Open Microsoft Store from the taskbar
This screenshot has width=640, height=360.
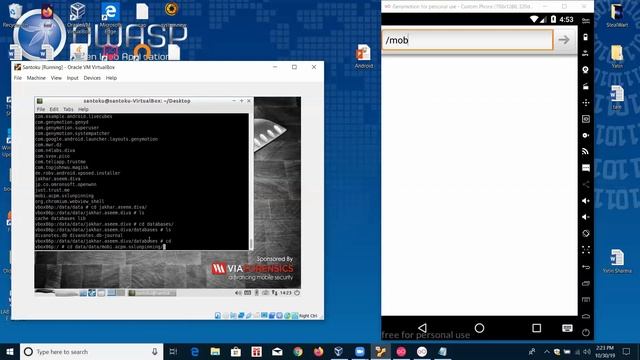(236, 351)
